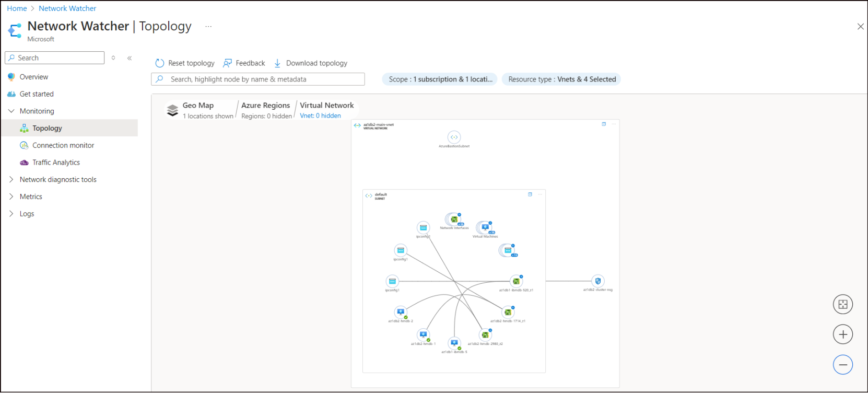The height and width of the screenshot is (393, 868).
Task: Click the sidebar Search field
Action: click(55, 57)
